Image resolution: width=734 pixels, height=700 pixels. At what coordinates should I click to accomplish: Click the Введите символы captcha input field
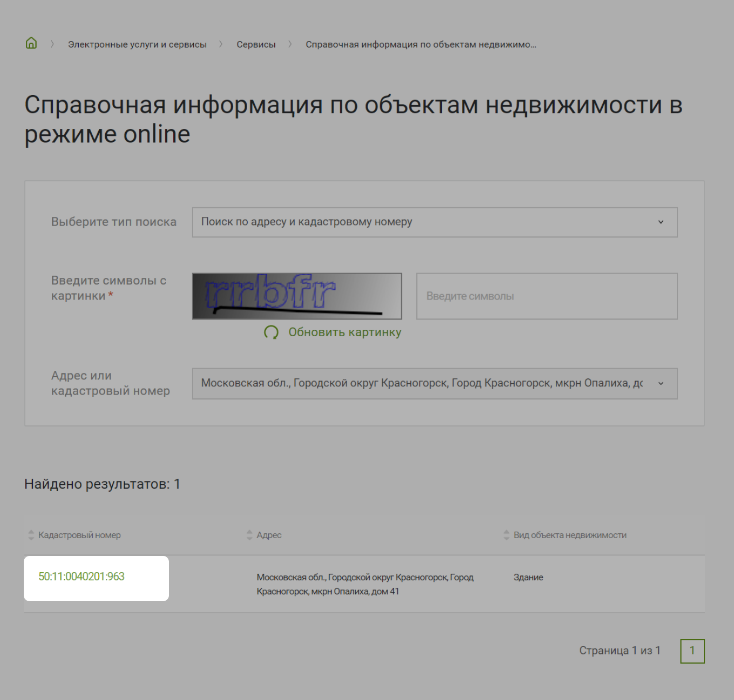(546, 296)
